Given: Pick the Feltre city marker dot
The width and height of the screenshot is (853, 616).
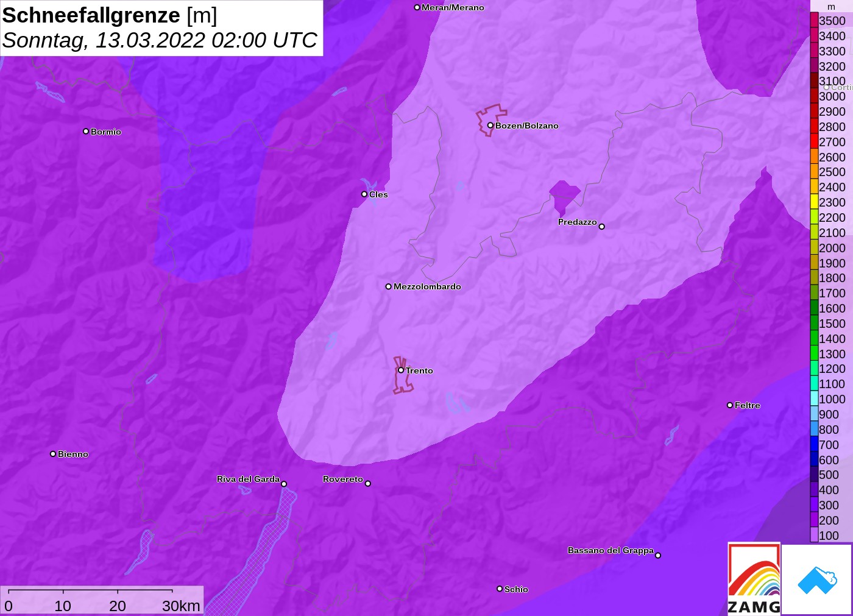Looking at the screenshot, I should click(730, 405).
